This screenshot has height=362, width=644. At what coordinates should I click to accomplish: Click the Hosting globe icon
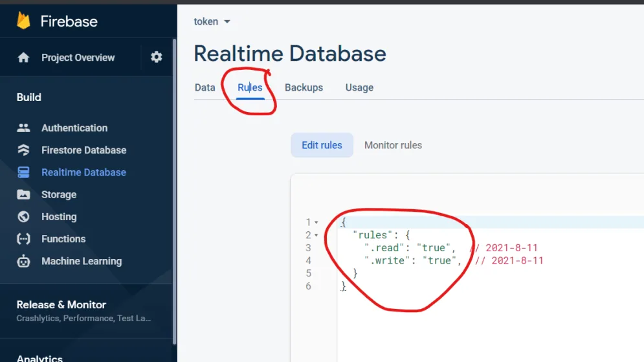(23, 216)
